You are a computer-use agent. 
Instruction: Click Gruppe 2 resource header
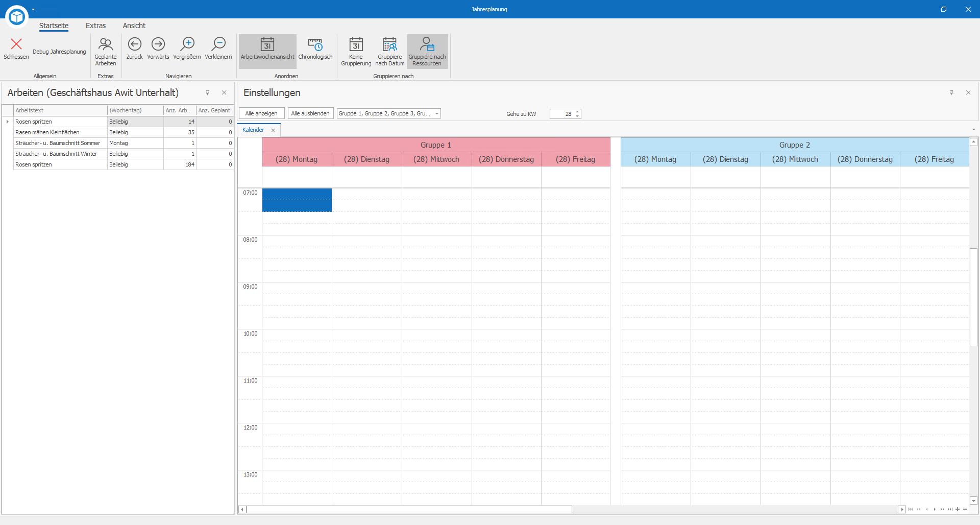click(x=795, y=145)
